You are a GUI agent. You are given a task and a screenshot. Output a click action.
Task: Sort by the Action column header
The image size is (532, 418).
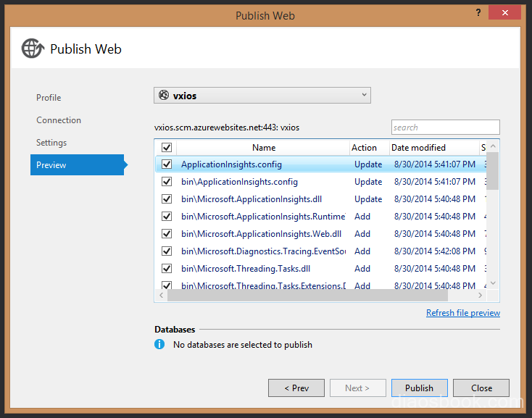(x=370, y=148)
